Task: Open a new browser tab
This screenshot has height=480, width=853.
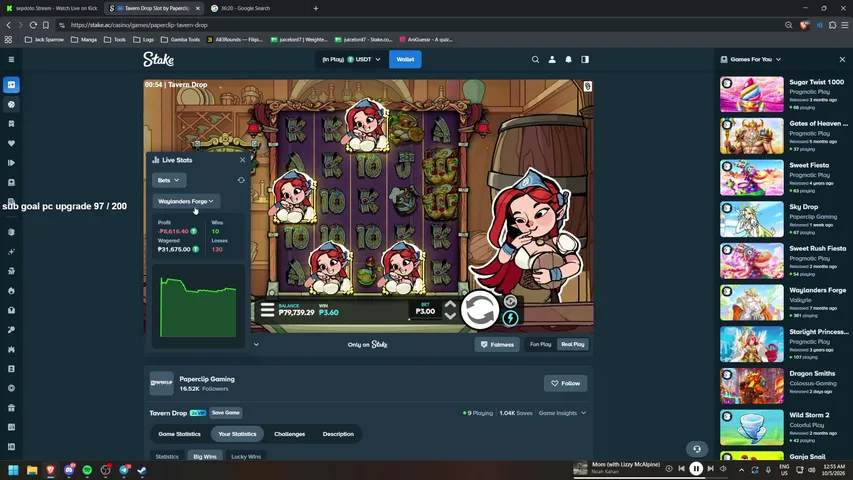Action: [316, 8]
